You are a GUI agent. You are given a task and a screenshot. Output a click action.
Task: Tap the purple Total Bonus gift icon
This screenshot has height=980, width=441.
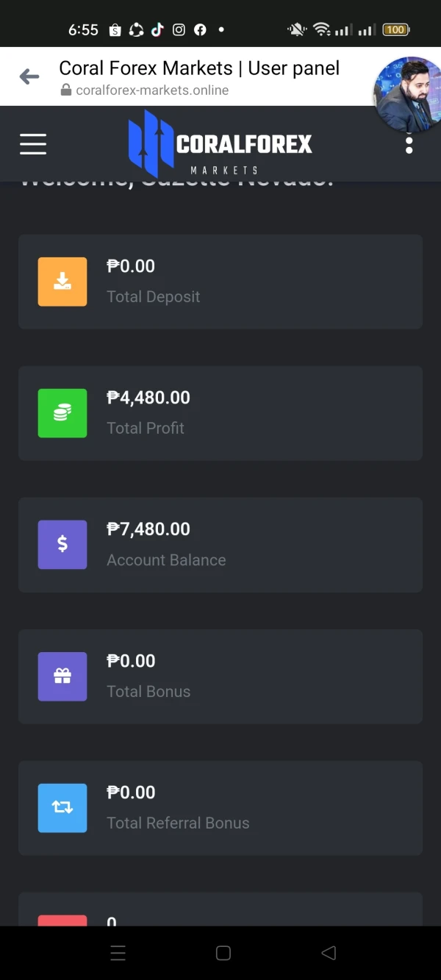tap(62, 676)
